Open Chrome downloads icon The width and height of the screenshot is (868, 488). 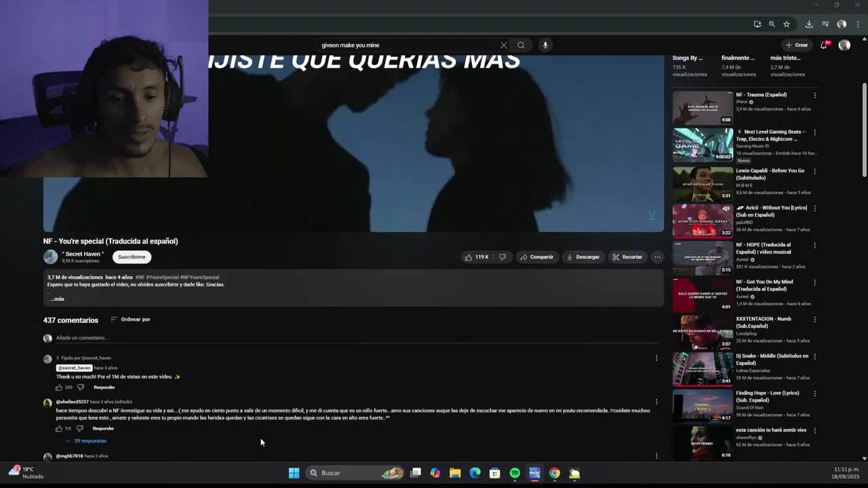pyautogui.click(x=809, y=24)
